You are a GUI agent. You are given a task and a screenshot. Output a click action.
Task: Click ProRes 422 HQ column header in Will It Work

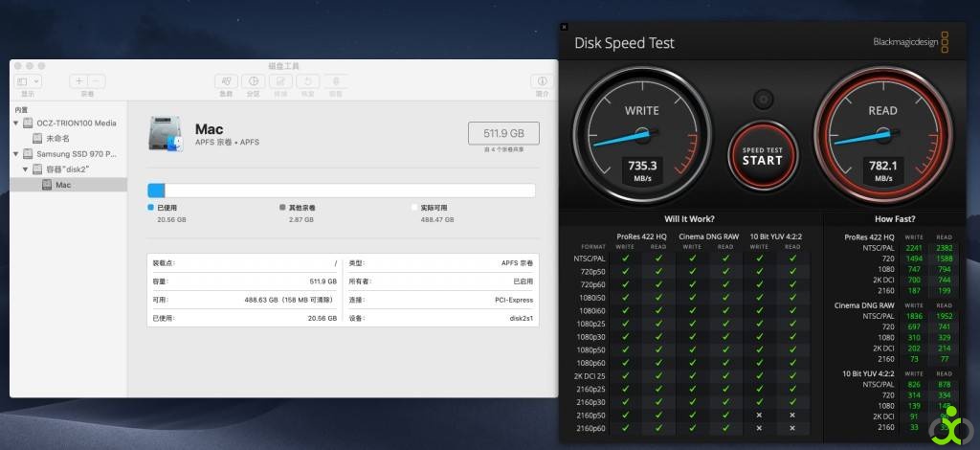coord(642,236)
